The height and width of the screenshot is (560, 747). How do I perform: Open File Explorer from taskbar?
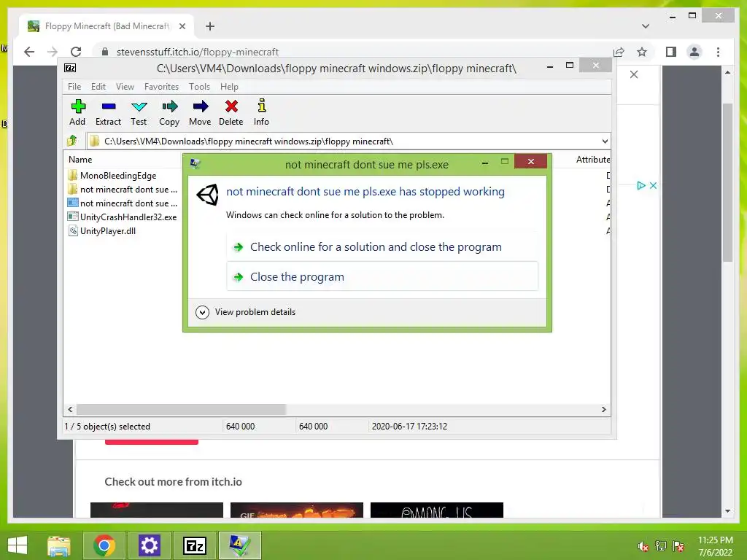(59, 545)
